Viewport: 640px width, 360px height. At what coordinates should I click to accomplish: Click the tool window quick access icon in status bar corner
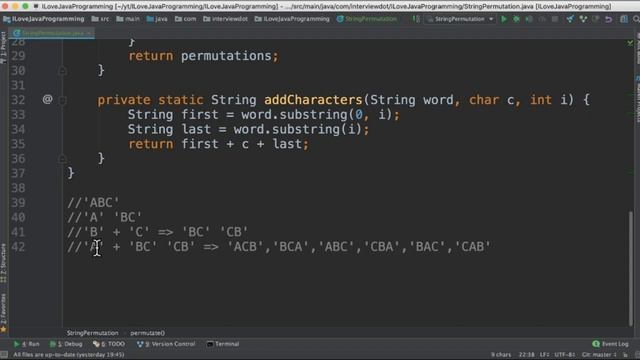[x=4, y=355]
